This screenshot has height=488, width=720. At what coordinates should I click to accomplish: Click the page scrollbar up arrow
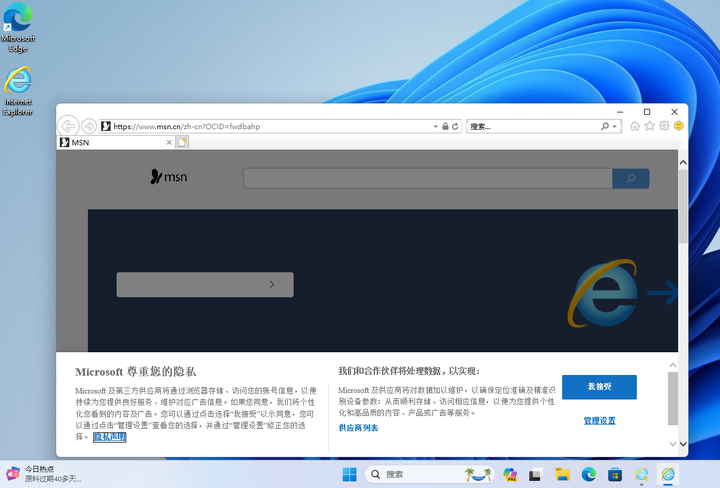(683, 163)
